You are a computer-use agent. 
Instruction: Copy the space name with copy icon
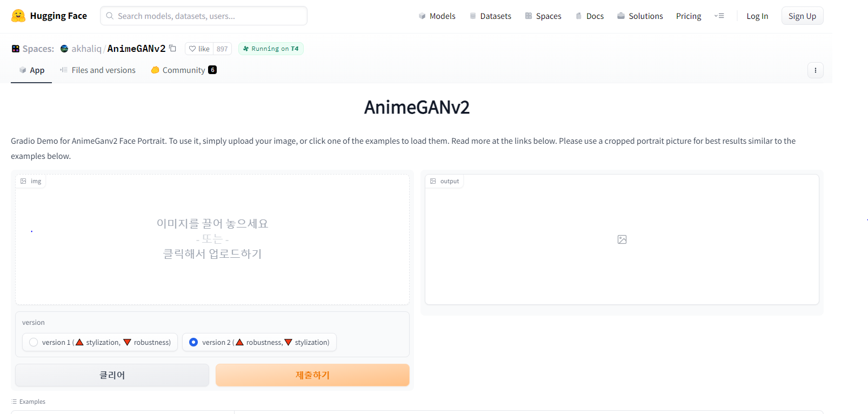coord(172,48)
